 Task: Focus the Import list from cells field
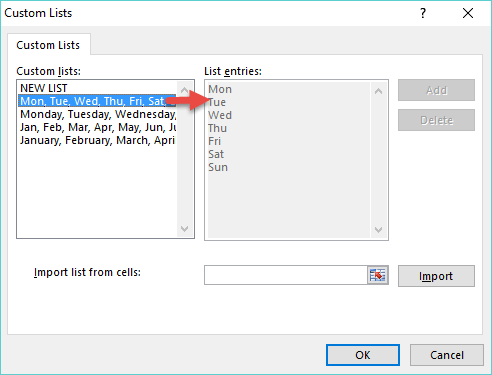tap(286, 275)
